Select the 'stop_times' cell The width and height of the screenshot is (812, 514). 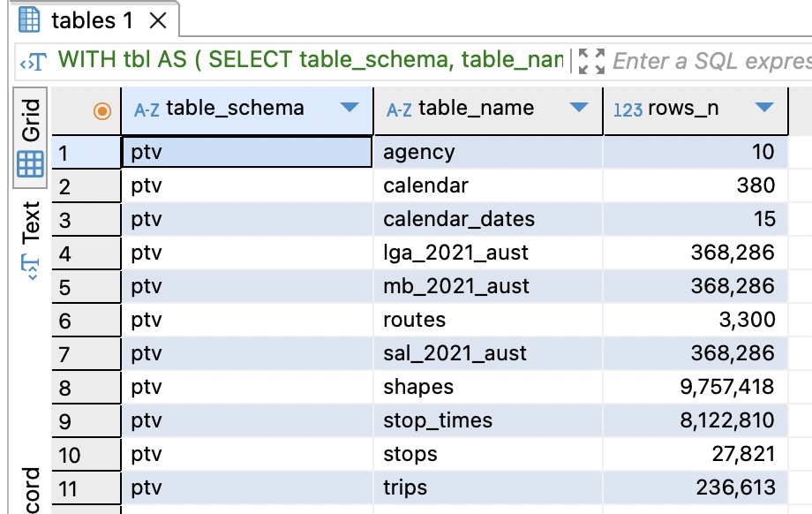(488, 421)
